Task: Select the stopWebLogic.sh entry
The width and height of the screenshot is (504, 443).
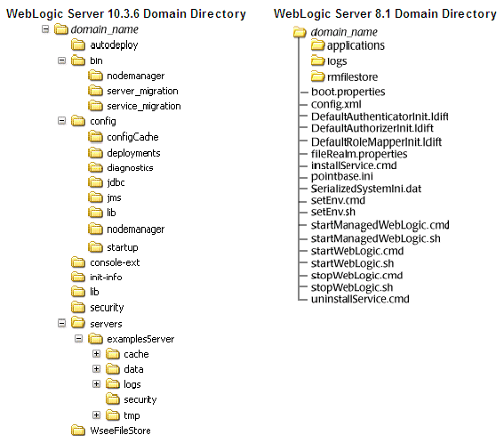Action: coord(352,287)
